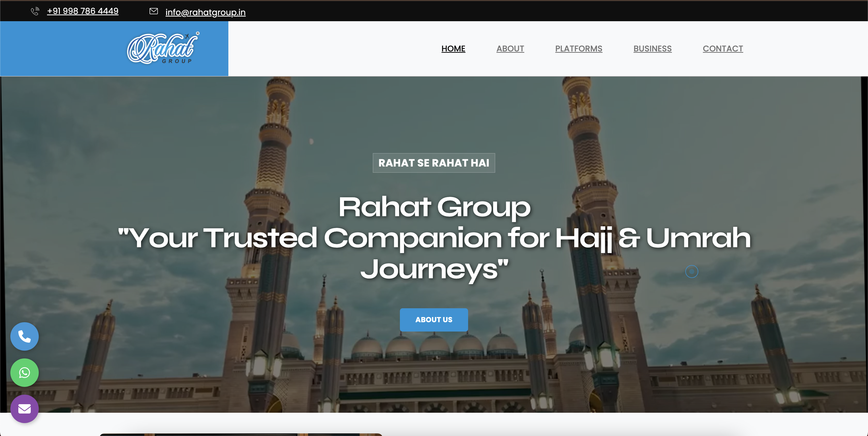
Task: Click the floating blue phone icon
Action: click(24, 336)
